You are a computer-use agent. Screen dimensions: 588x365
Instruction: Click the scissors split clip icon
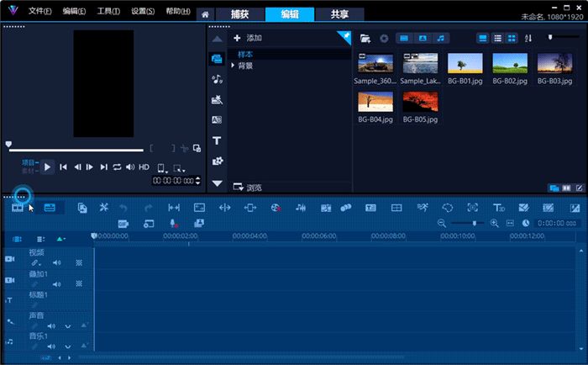click(184, 148)
